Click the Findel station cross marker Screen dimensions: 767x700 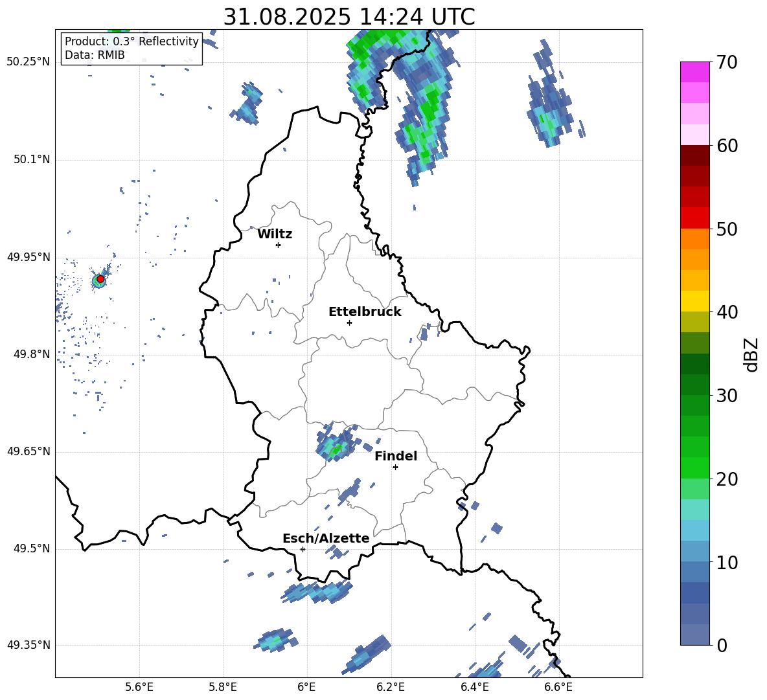pyautogui.click(x=395, y=468)
